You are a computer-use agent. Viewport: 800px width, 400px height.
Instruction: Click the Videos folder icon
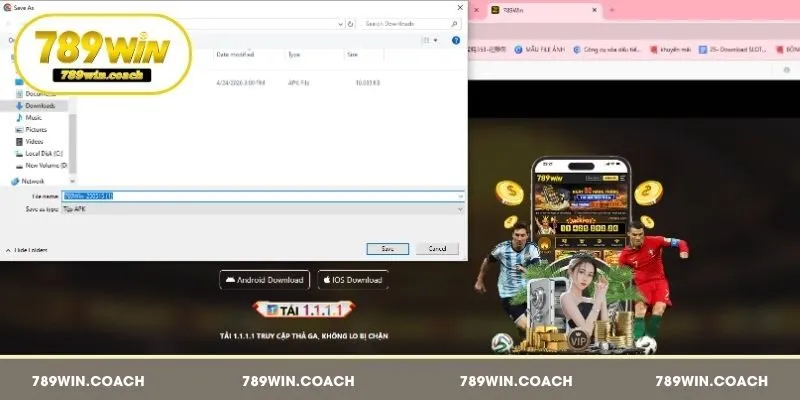pos(19,141)
